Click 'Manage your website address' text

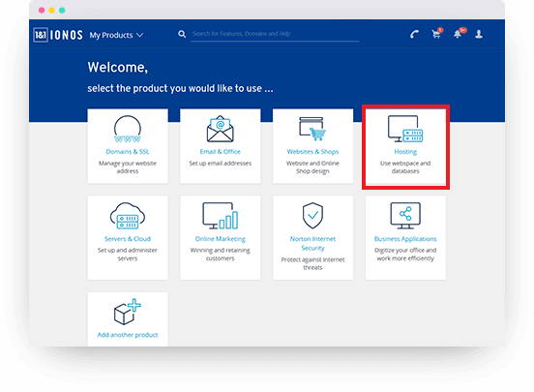click(x=128, y=167)
